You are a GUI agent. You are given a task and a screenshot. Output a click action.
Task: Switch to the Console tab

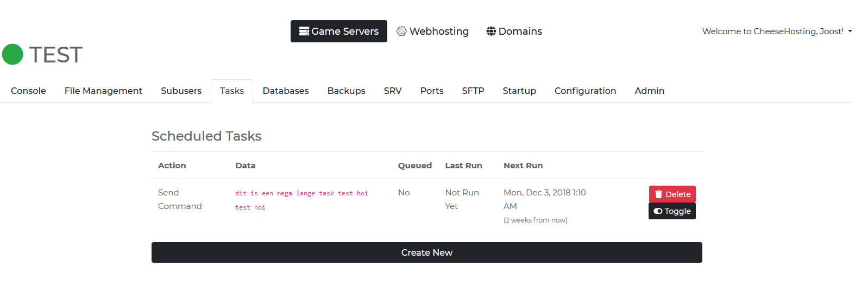tap(28, 91)
